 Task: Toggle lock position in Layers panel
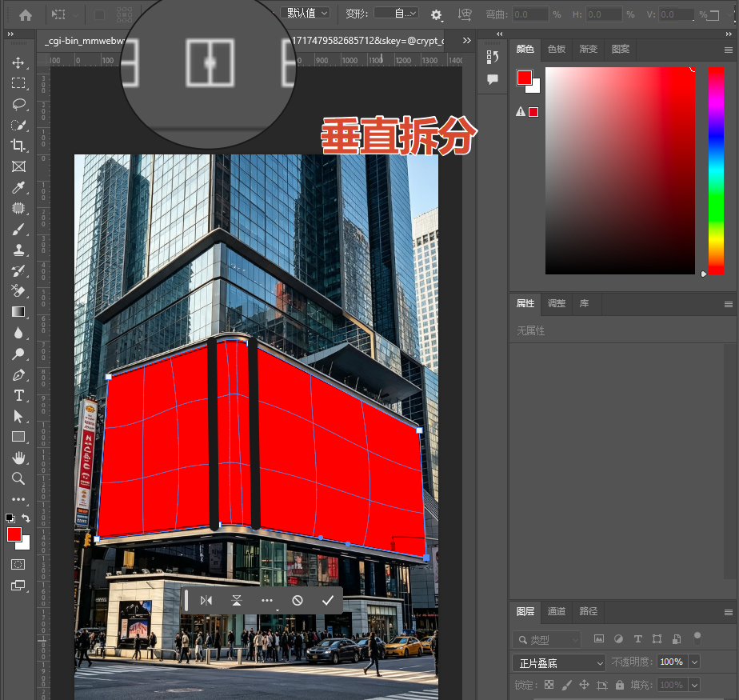(584, 685)
